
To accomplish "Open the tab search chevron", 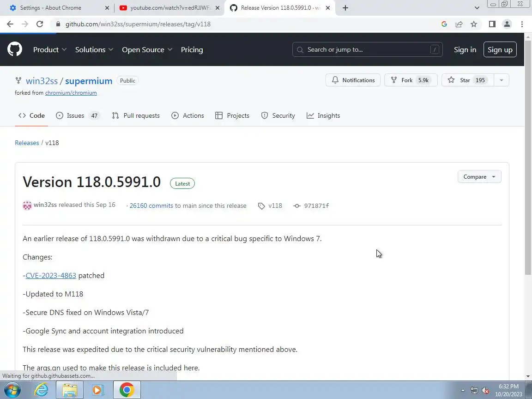I will point(477,8).
